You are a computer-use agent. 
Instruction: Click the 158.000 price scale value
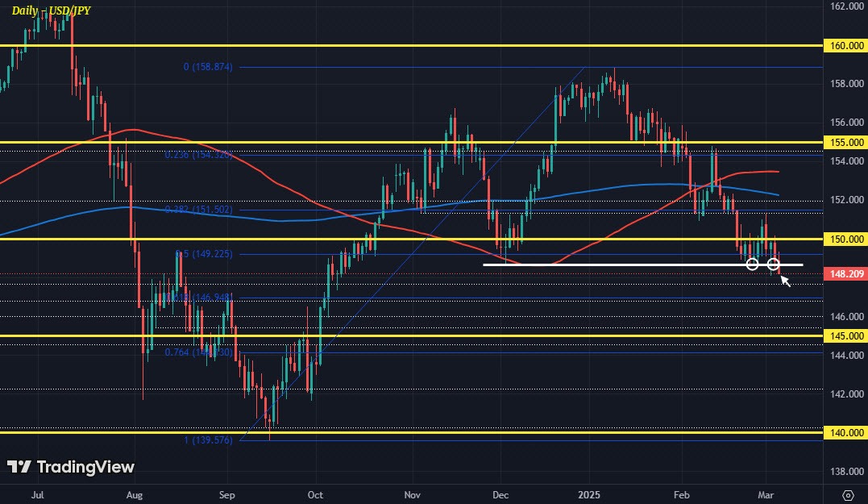(x=847, y=84)
